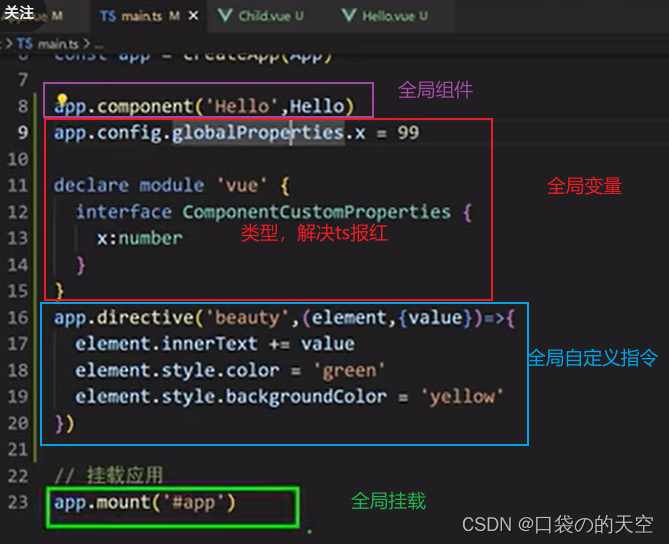The width and height of the screenshot is (669, 544).
Task: Click the Vue icon on Hello.vue tab
Action: pyautogui.click(x=349, y=16)
